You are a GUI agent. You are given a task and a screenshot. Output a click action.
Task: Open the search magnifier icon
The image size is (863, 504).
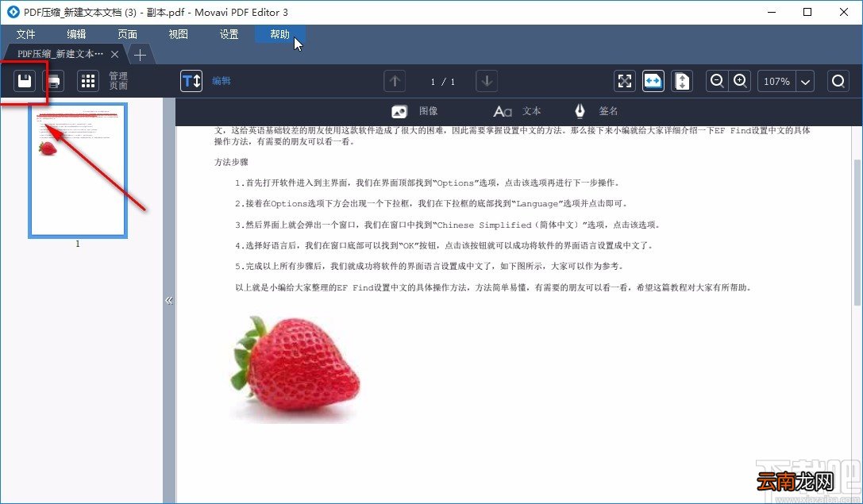coord(838,82)
